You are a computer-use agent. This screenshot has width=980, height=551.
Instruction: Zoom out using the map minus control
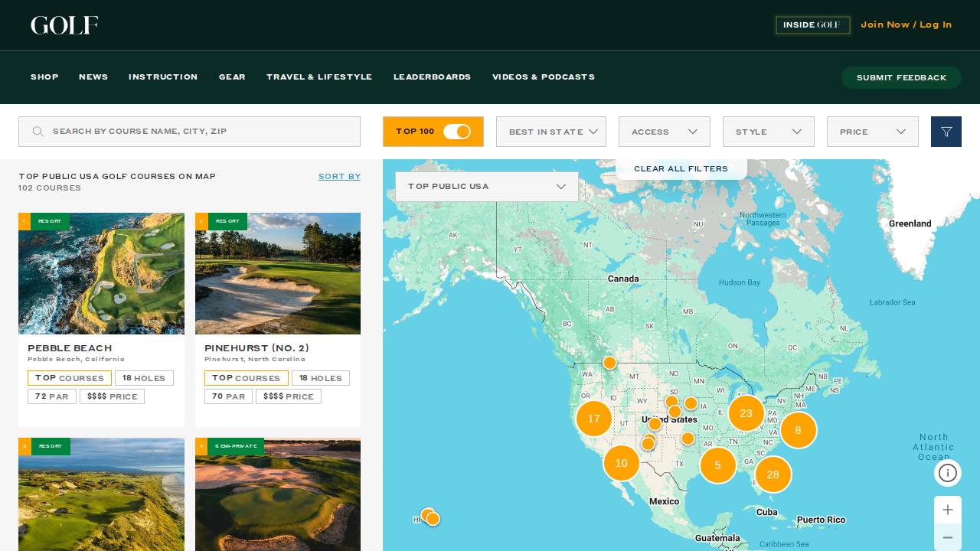click(948, 537)
